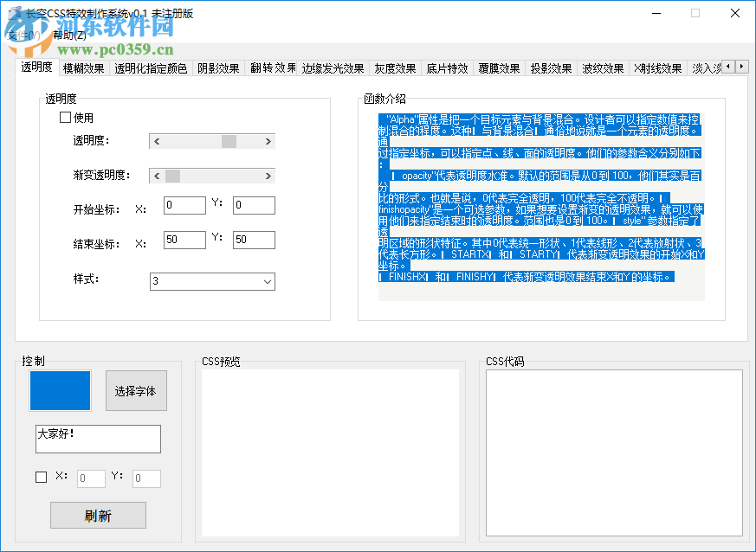Screen dimensions: 756x552
Task: Click the left tab-strip scroll arrow
Action: (x=728, y=67)
